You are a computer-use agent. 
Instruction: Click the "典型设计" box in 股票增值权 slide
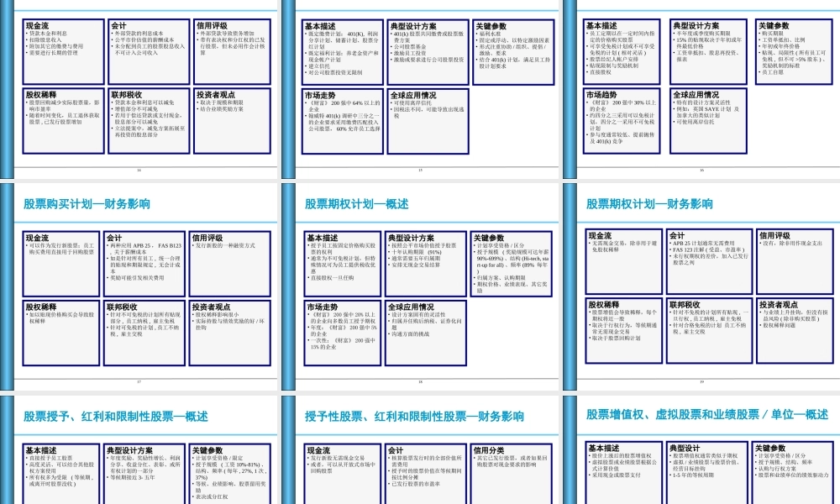click(x=707, y=473)
